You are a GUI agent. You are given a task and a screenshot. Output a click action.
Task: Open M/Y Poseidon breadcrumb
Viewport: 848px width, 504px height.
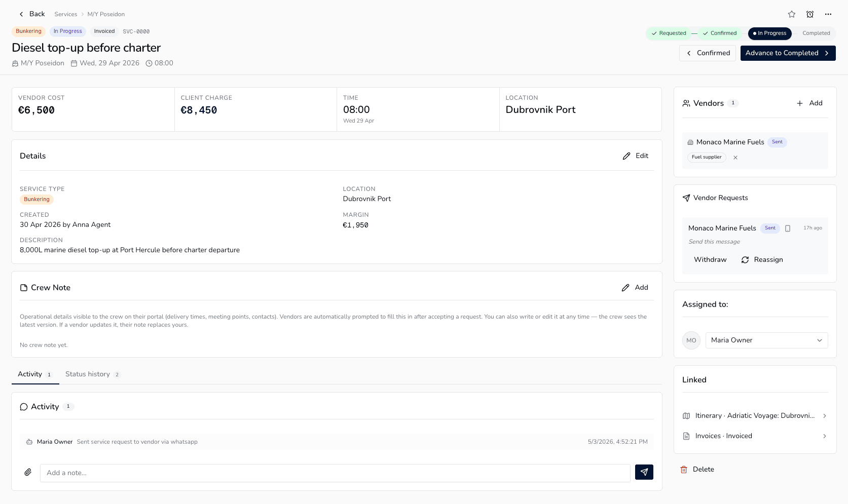tap(106, 14)
